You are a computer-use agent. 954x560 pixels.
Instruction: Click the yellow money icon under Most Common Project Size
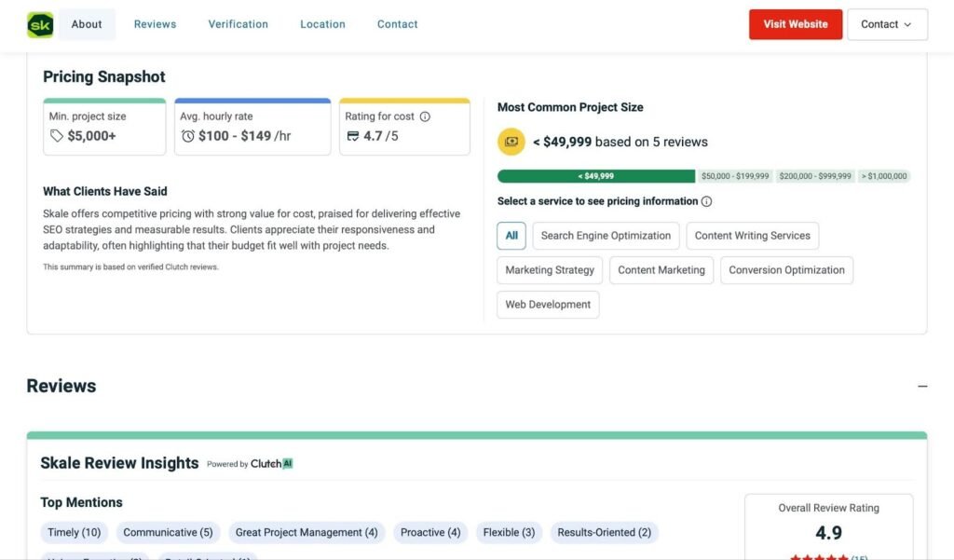pos(511,142)
